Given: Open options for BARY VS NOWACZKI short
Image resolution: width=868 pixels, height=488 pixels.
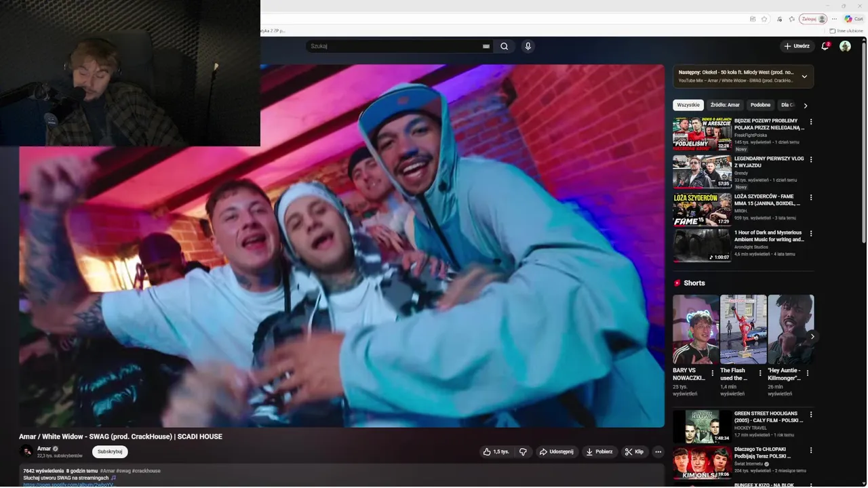Looking at the screenshot, I should click(x=712, y=373).
